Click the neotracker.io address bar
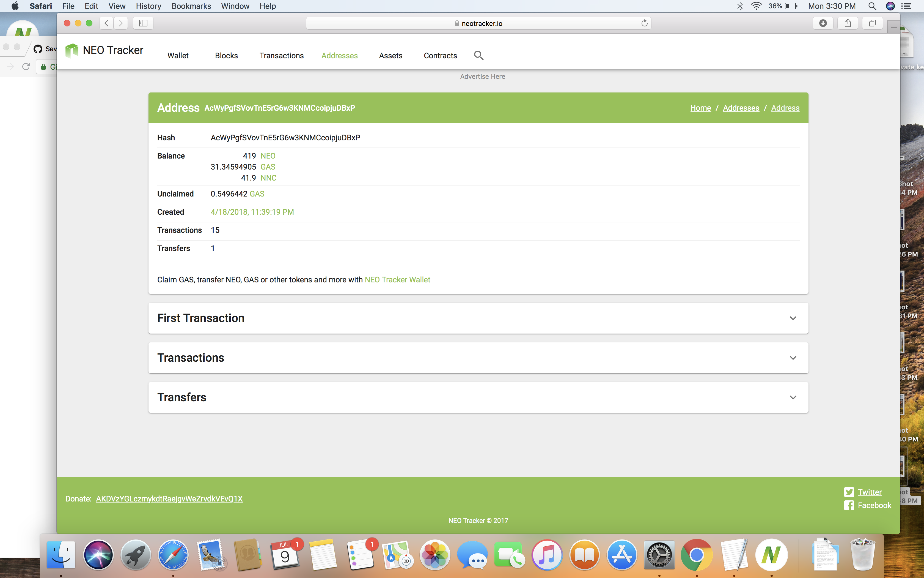This screenshot has width=924, height=578. pyautogui.click(x=479, y=23)
